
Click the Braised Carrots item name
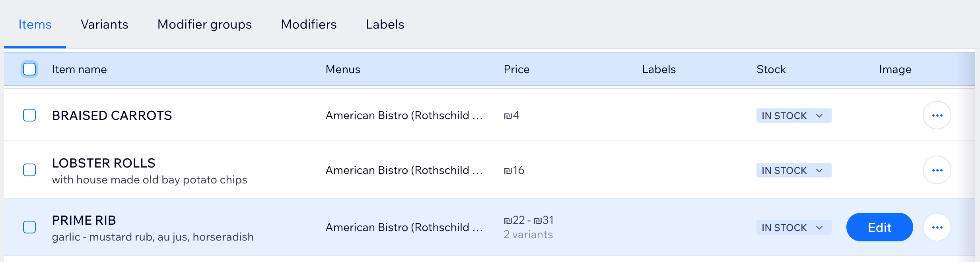tap(112, 116)
